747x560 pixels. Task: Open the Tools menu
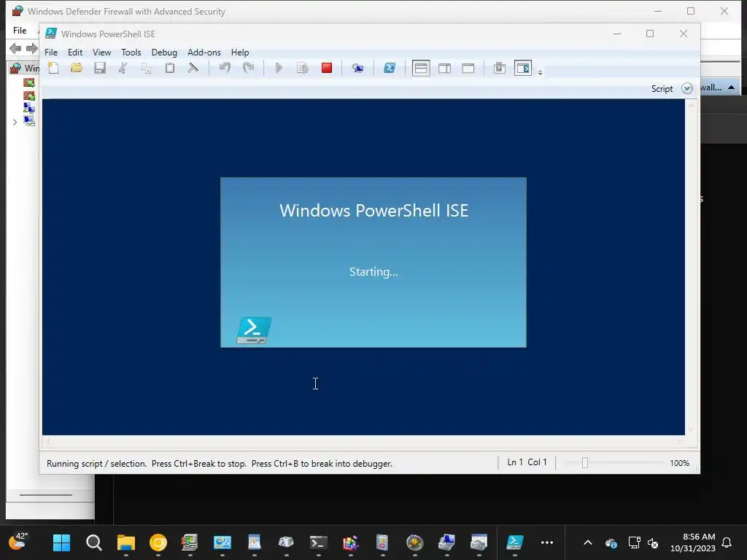[x=131, y=52]
